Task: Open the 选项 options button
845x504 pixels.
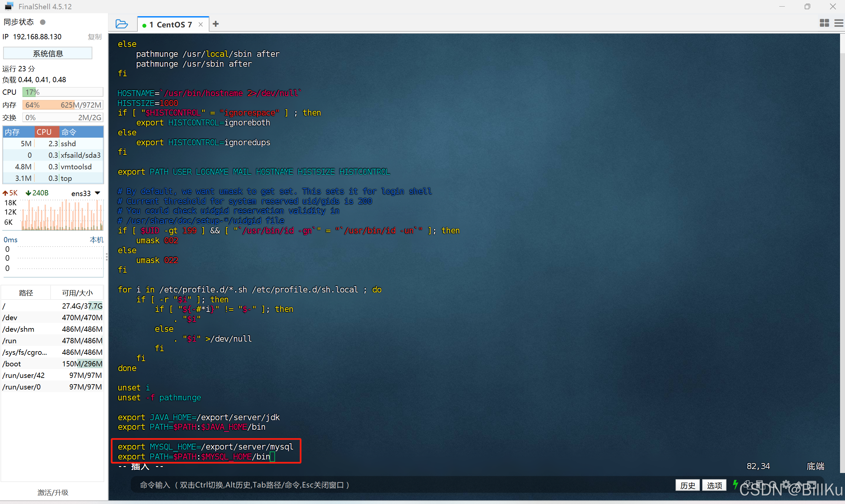Action: (x=714, y=485)
